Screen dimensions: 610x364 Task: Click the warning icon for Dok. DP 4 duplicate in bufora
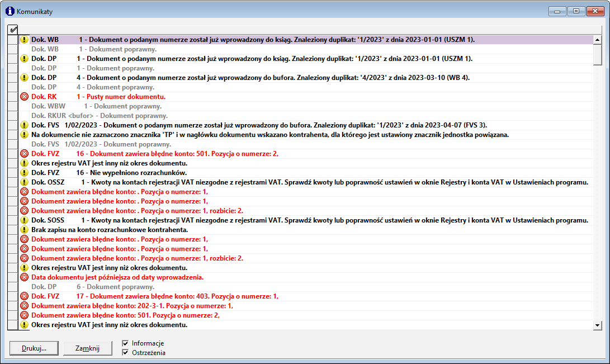pyautogui.click(x=24, y=78)
